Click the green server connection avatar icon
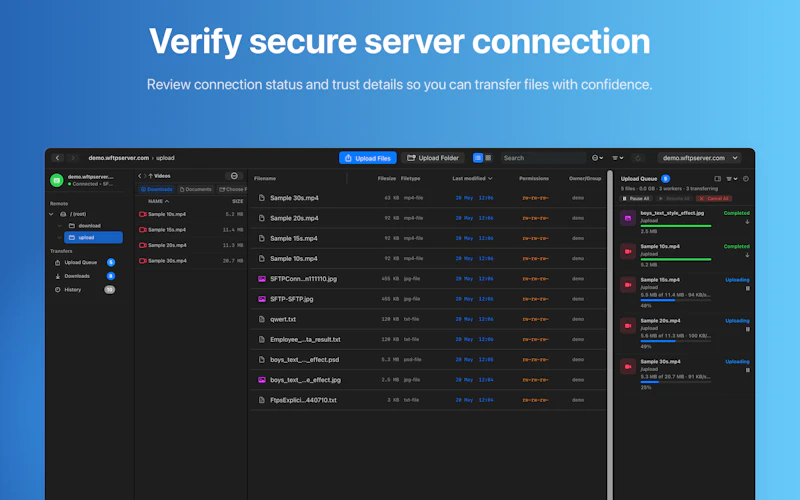 [x=57, y=180]
